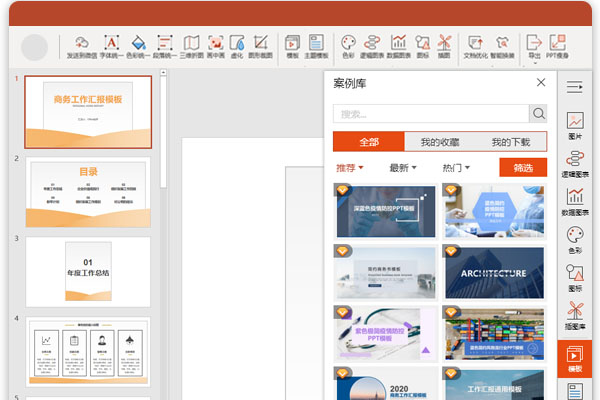600x400 pixels.
Task: Select the 字体统一 font unify tool
Action: (x=111, y=44)
